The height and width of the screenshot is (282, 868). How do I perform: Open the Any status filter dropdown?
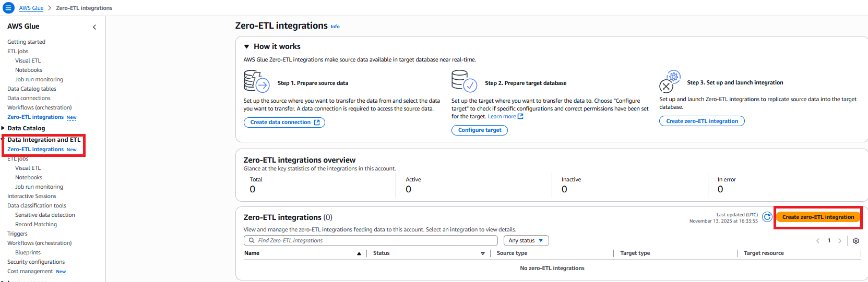pyautogui.click(x=526, y=241)
